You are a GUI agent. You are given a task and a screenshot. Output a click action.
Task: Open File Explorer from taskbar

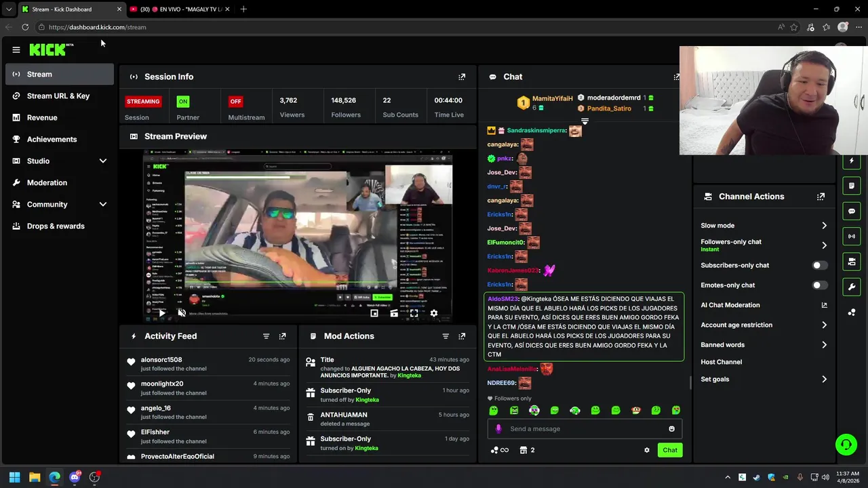35,477
